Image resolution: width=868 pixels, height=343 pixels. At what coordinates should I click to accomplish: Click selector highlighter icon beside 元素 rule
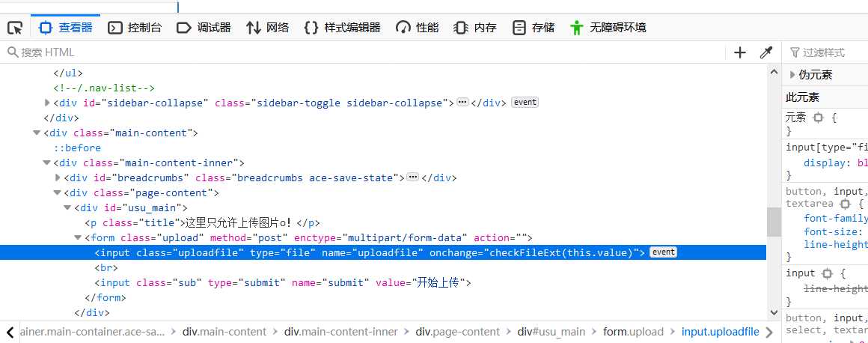(818, 118)
